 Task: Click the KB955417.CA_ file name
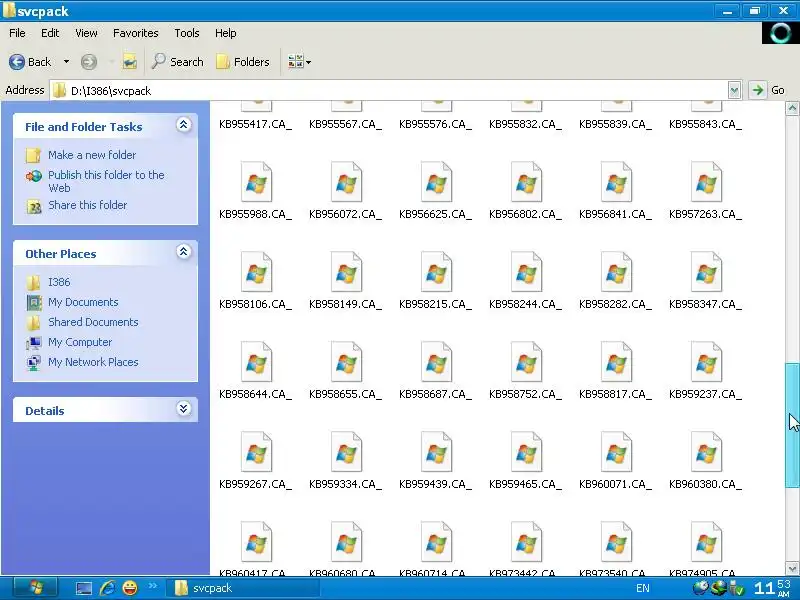(x=256, y=124)
